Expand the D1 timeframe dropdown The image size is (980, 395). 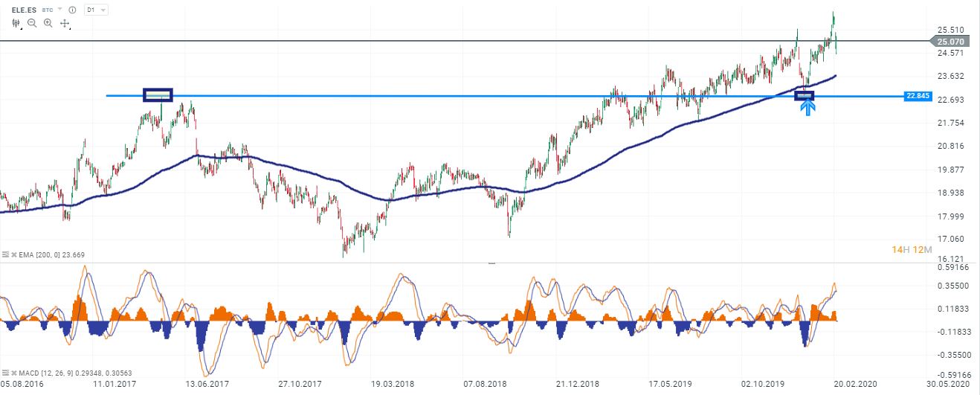[x=96, y=10]
